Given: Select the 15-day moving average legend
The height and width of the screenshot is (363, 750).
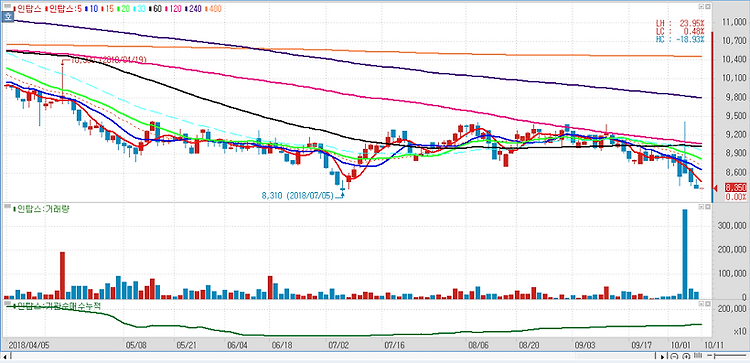Looking at the screenshot, I should click(109, 9).
